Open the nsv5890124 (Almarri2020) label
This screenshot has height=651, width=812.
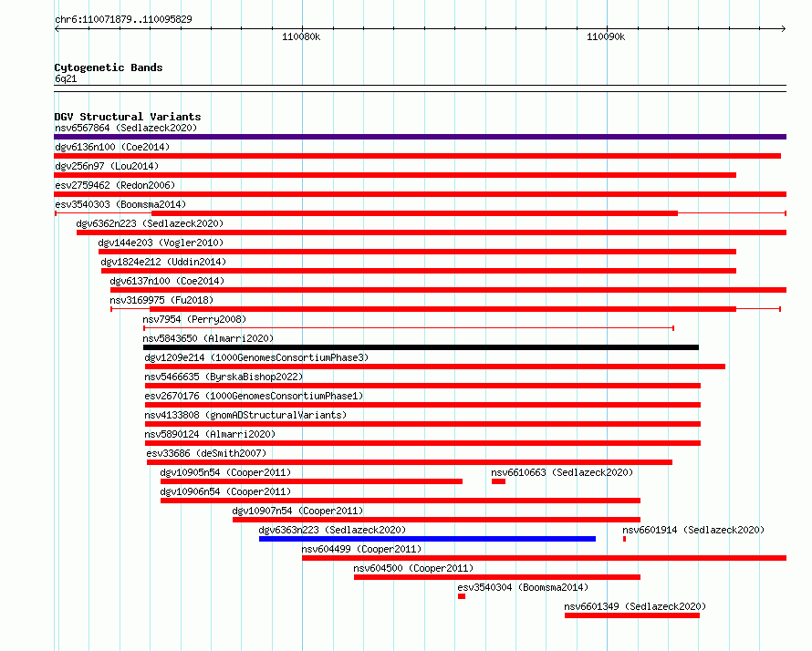(x=210, y=434)
